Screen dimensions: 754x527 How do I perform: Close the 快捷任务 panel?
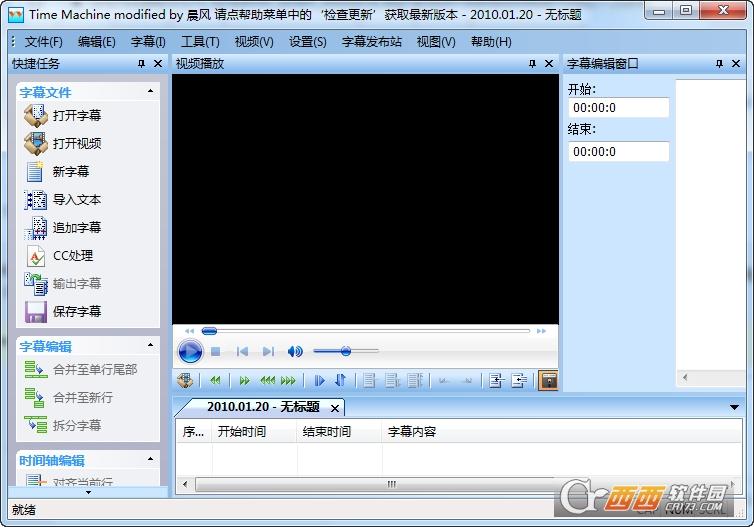[x=158, y=63]
